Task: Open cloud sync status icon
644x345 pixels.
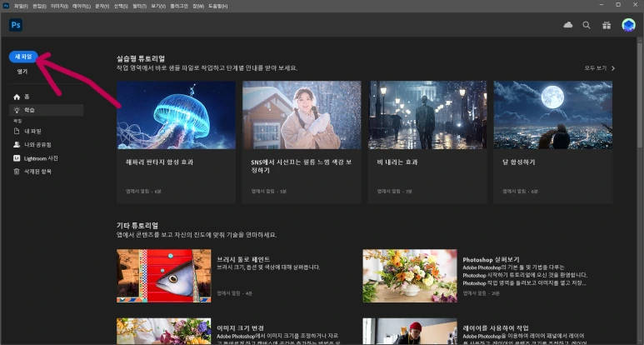Action: (568, 25)
